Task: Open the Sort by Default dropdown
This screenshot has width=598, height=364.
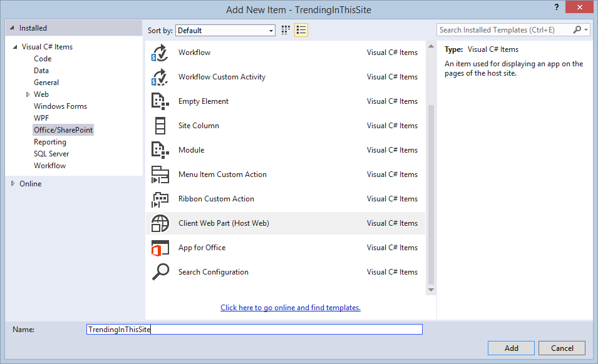Action: (x=225, y=31)
